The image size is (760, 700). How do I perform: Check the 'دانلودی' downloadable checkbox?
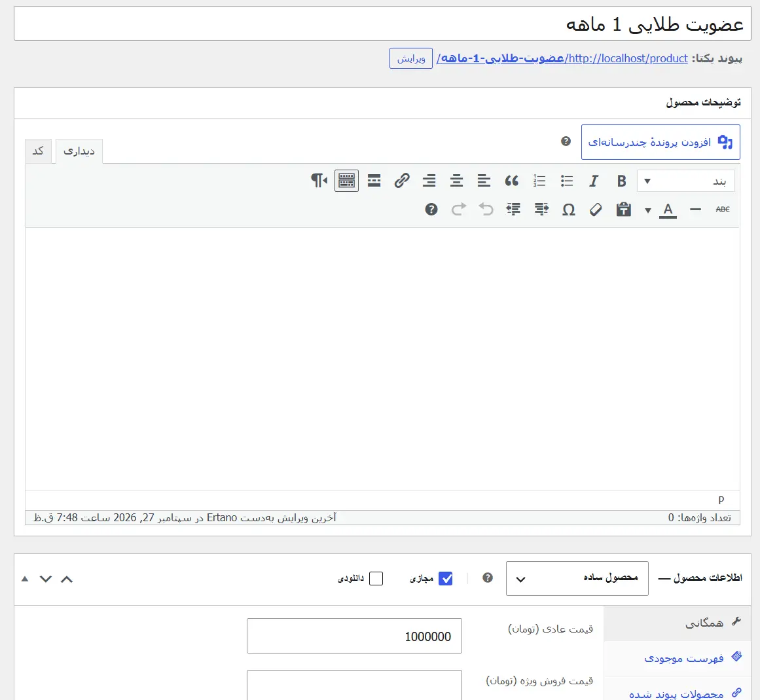[x=376, y=578]
